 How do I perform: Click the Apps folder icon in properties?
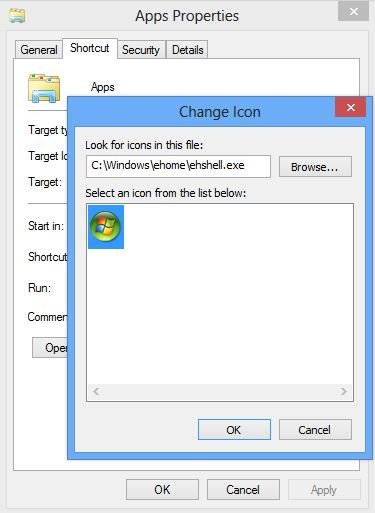(x=44, y=88)
